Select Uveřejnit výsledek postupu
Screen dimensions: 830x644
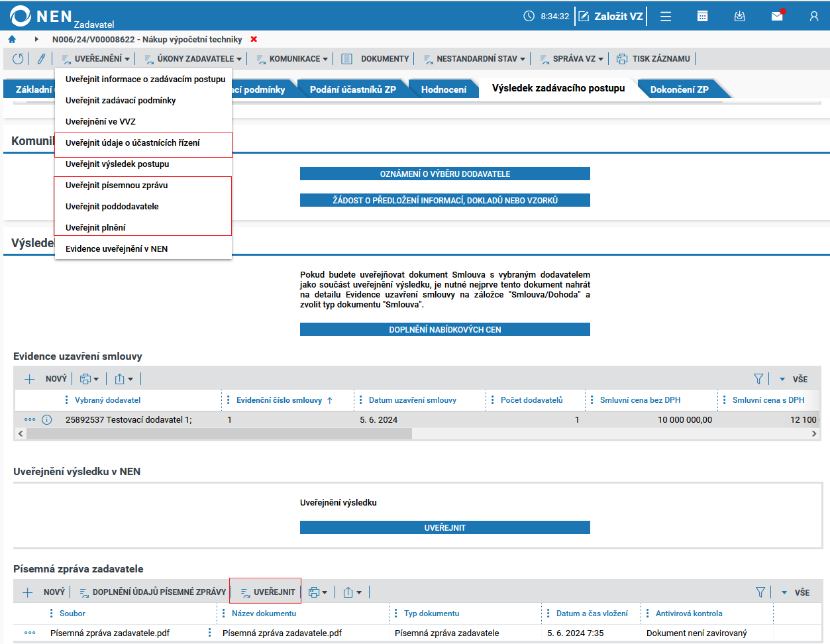117,164
